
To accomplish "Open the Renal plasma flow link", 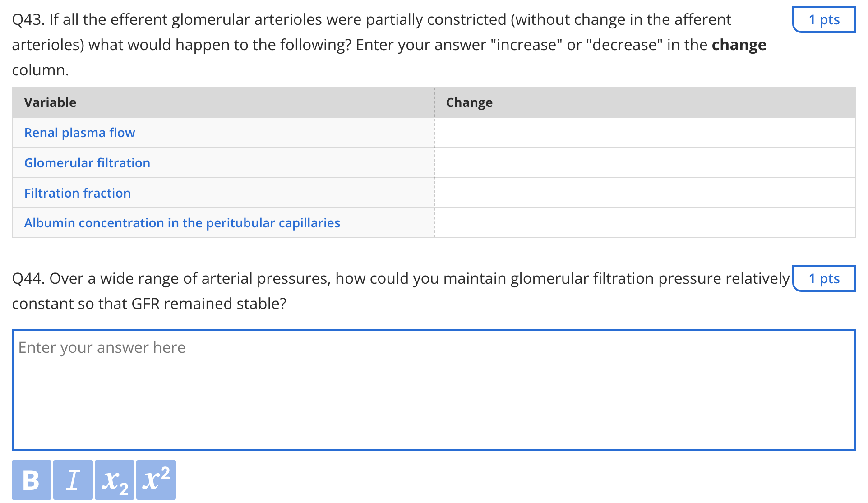I will click(79, 133).
